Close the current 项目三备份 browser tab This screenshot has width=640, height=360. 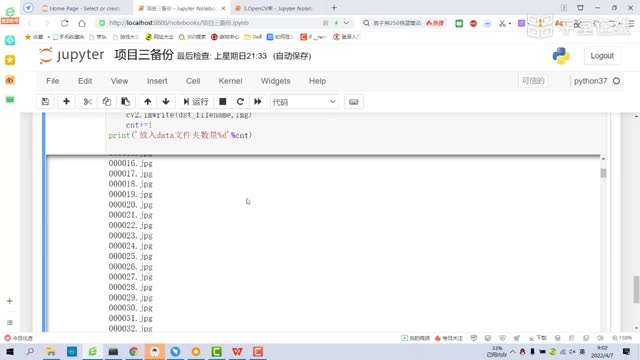coord(223,8)
